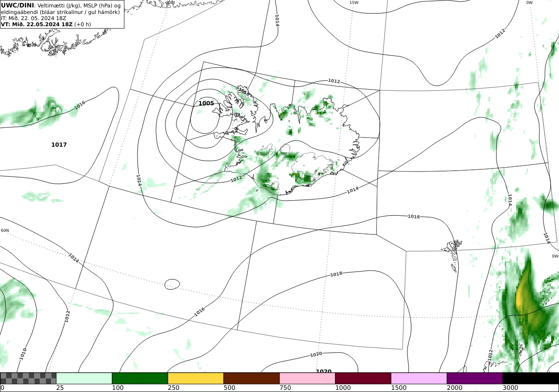This screenshot has width=559, height=392.
Task: Click the light green 25–100 legend swatch
Action: pyautogui.click(x=84, y=378)
